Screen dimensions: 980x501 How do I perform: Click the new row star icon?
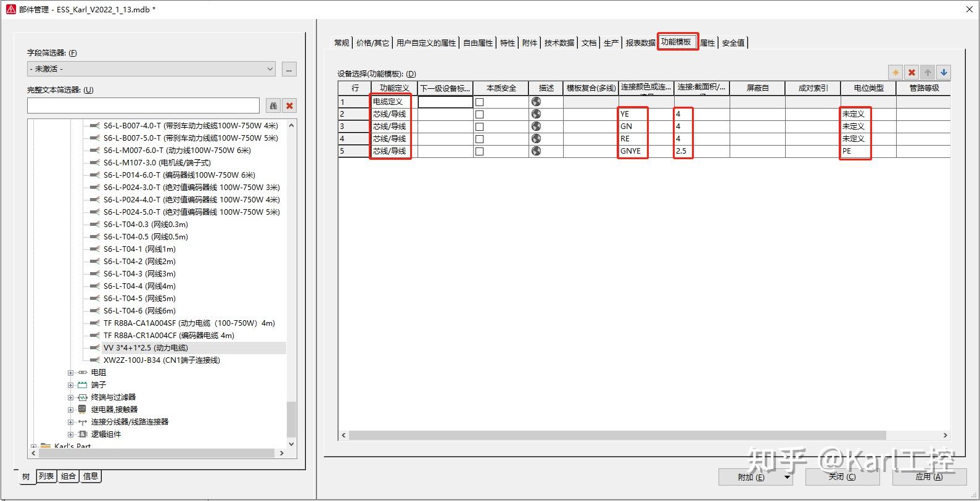pyautogui.click(x=896, y=72)
